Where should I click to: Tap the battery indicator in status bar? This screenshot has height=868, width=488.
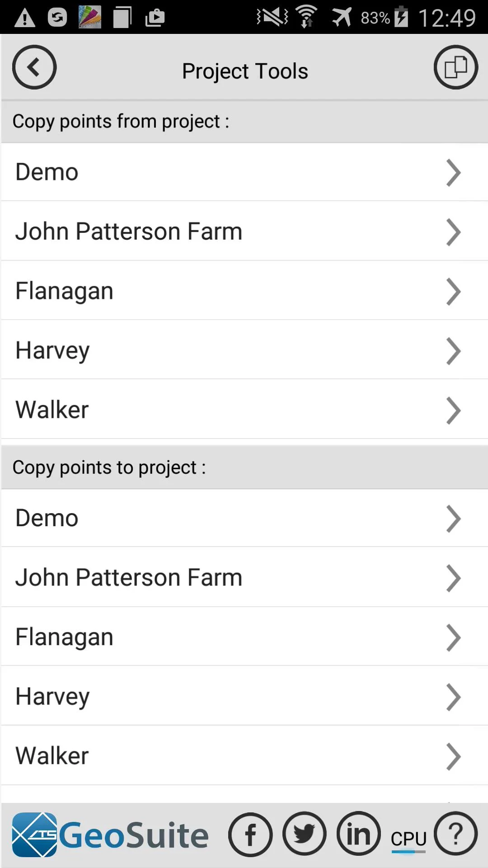[x=401, y=17]
